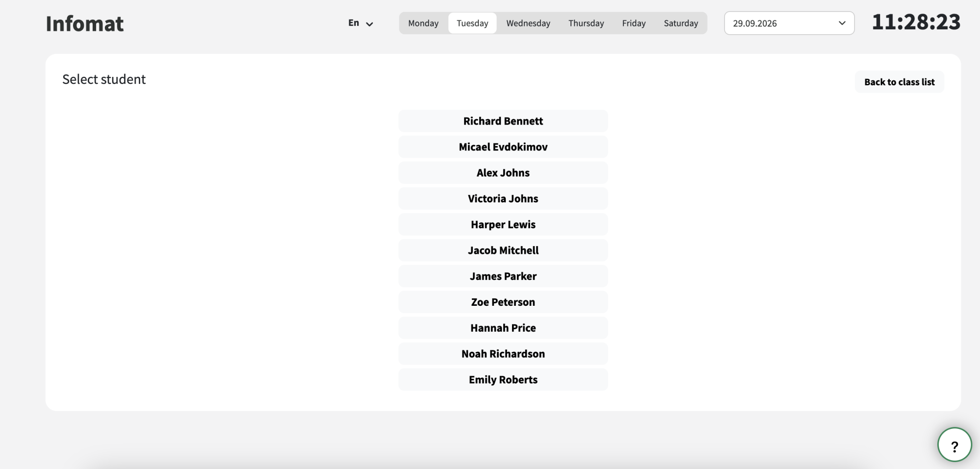Expand the En language selector
The height and width of the screenshot is (469, 980).
(361, 23)
